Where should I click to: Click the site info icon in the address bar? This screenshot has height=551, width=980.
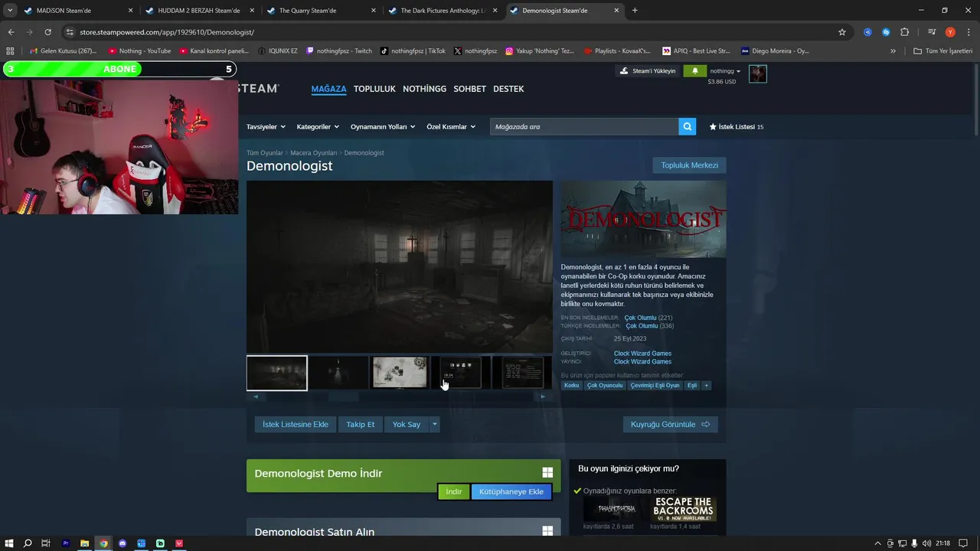[x=70, y=32]
